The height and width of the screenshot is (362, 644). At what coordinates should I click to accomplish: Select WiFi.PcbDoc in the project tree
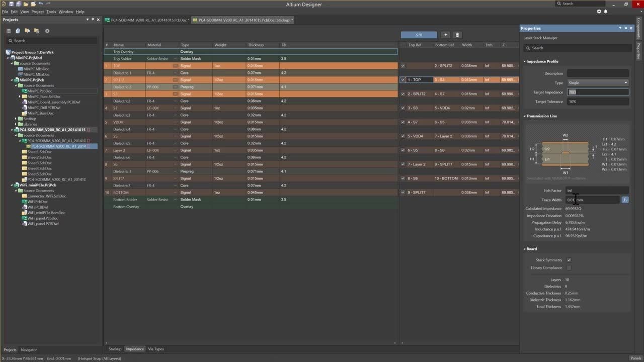click(x=37, y=202)
